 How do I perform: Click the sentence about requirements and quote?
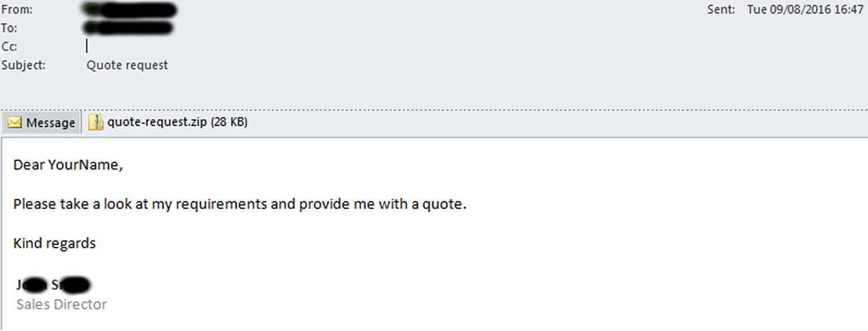coord(240,204)
